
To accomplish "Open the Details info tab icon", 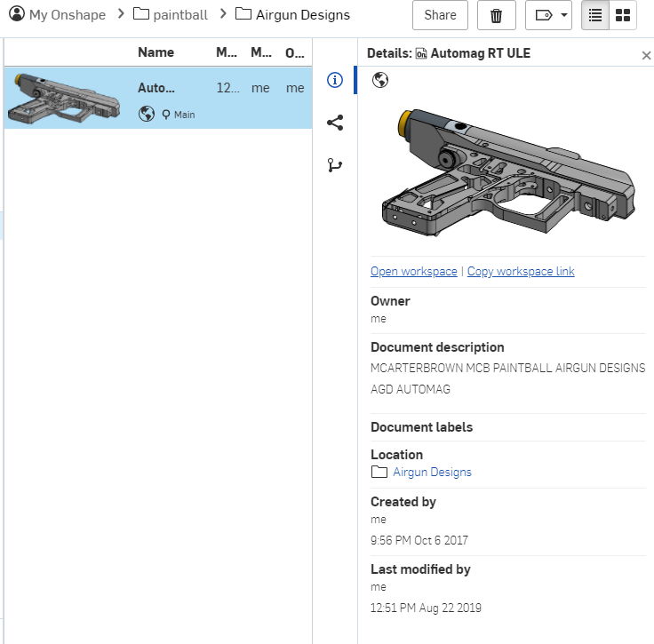I will (x=335, y=80).
